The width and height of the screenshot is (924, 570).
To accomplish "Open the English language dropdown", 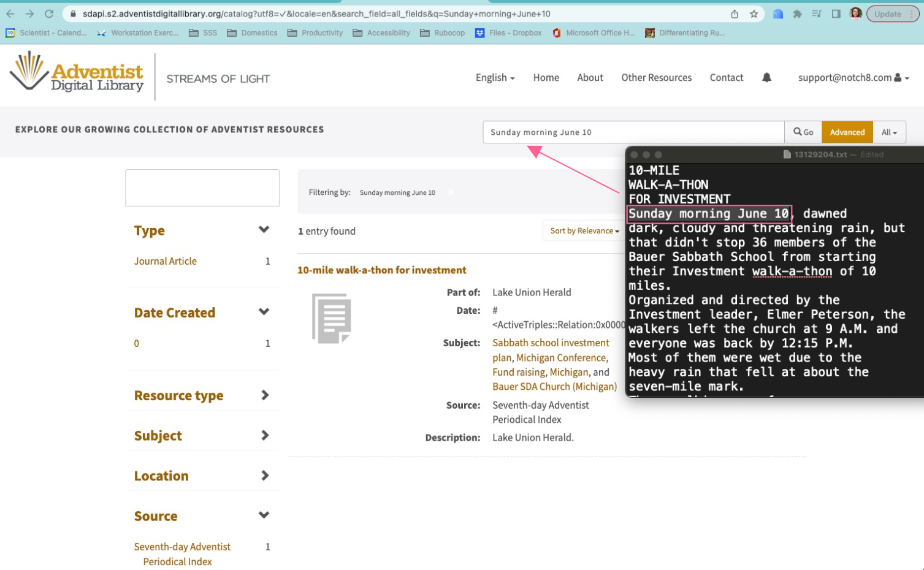I will 495,78.
